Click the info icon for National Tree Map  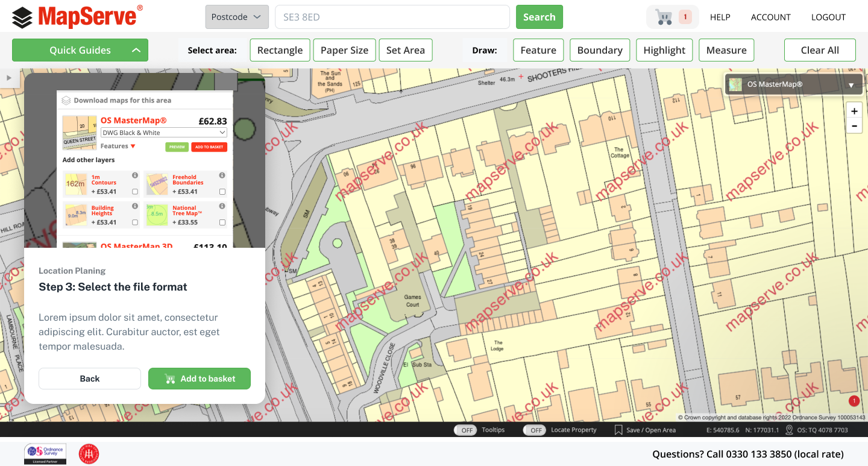click(222, 206)
